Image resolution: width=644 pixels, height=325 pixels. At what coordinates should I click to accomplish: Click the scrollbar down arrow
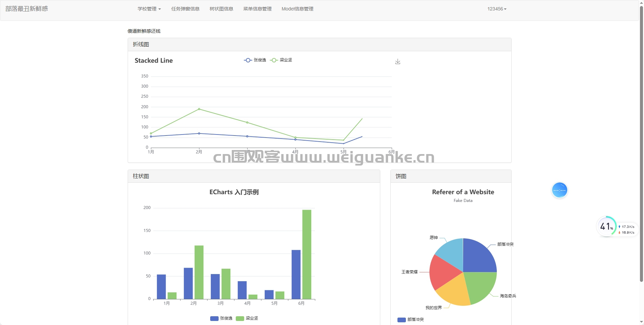[x=641, y=322]
